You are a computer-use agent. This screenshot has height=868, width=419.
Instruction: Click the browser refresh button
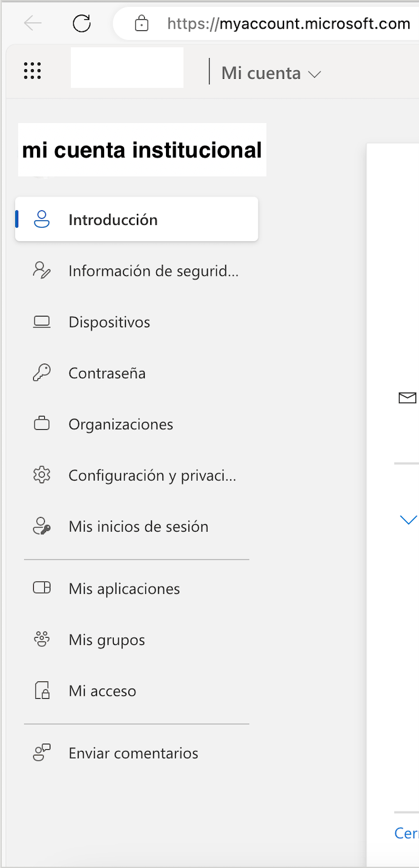coord(82,23)
